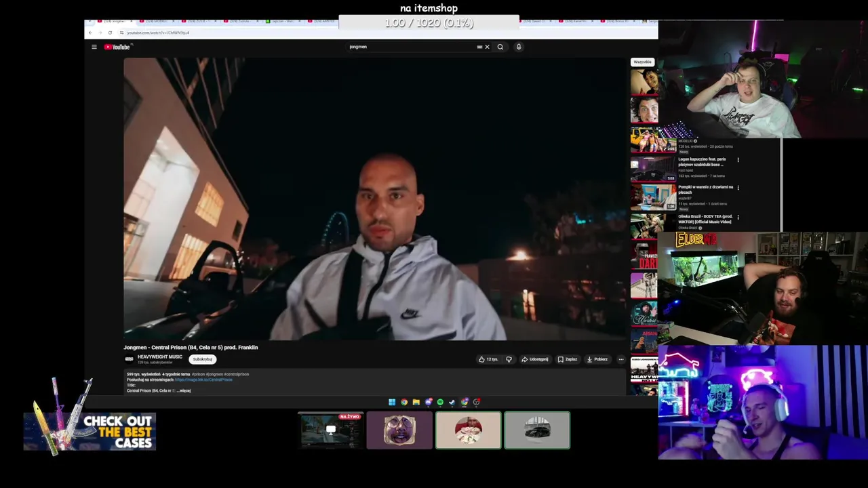This screenshot has height=488, width=868.
Task: Select the Santa face scene thumbnail
Action: click(x=469, y=430)
